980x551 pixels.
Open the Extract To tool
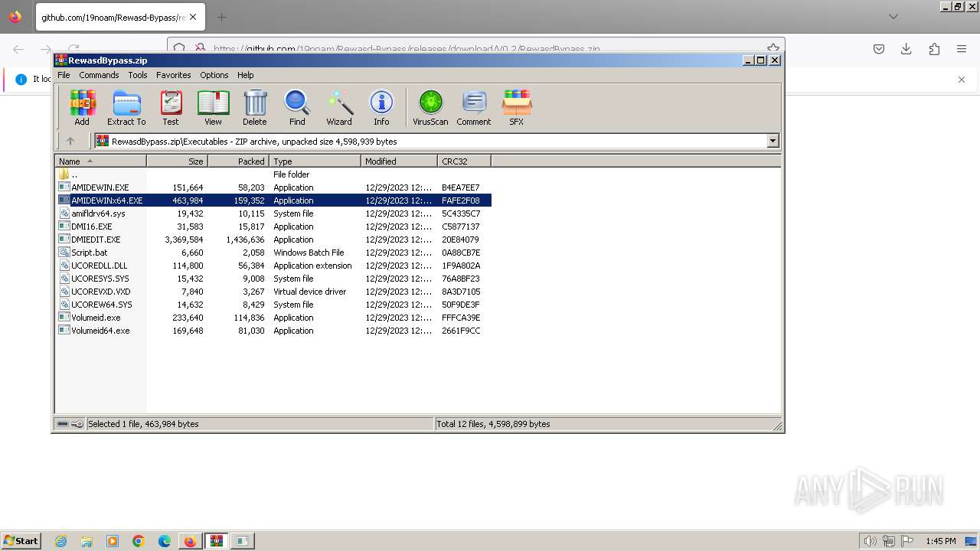(126, 107)
